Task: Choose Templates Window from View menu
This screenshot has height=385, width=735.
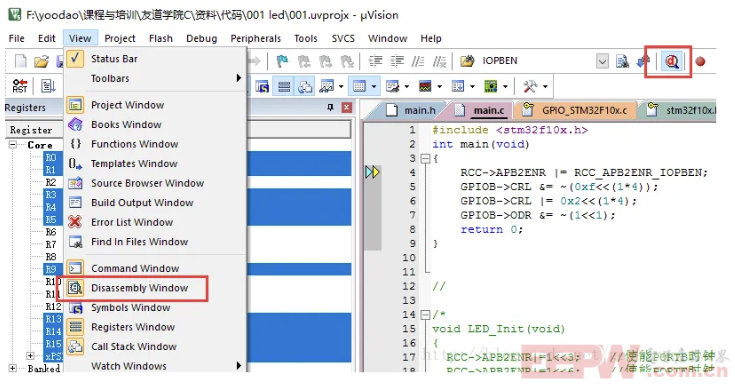Action: pyautogui.click(x=155, y=164)
